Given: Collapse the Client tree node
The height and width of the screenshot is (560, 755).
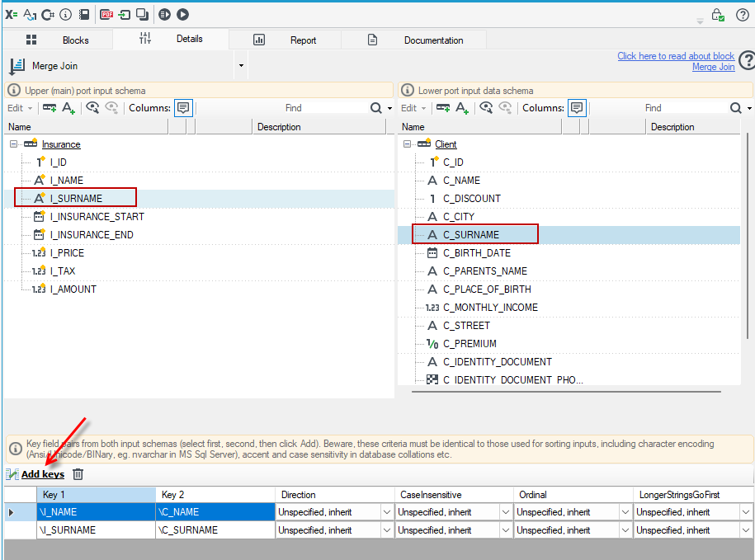Looking at the screenshot, I should tap(408, 144).
